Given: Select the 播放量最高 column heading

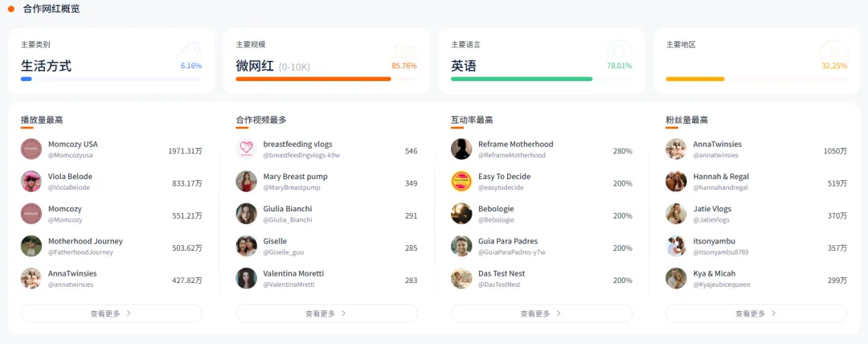Looking at the screenshot, I should [x=42, y=120].
